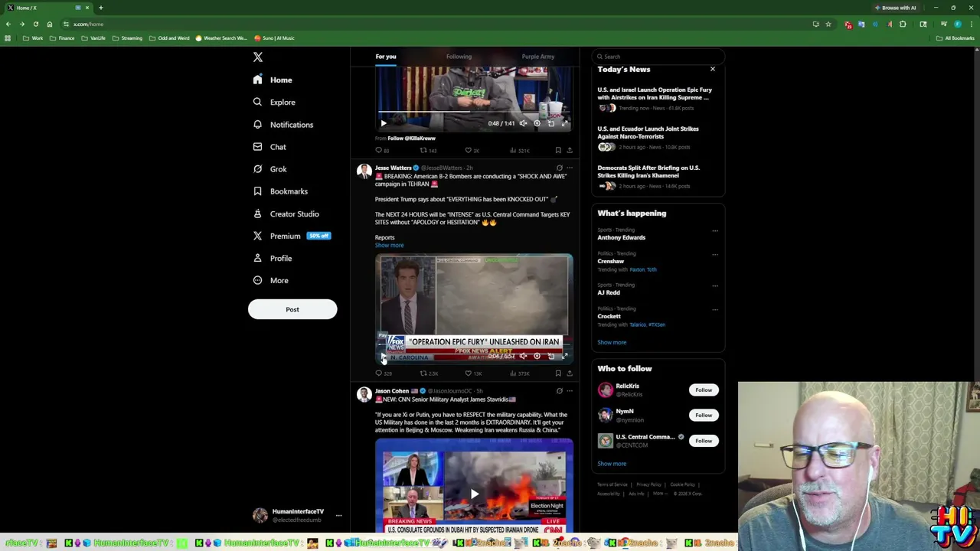Play the top video at 0:48

[384, 123]
